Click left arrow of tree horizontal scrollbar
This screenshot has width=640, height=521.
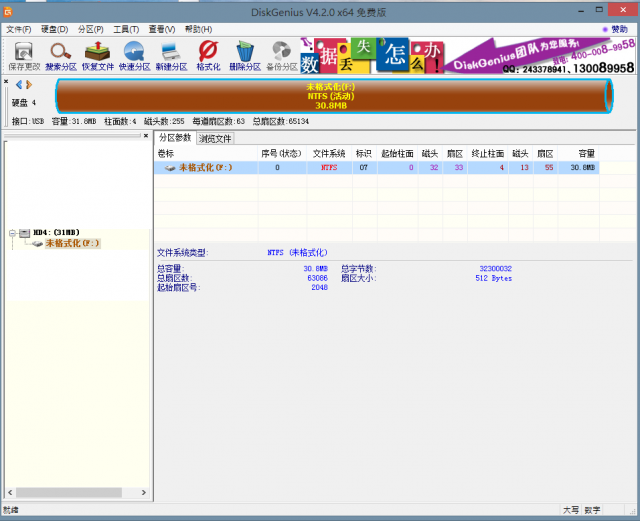pos(10,492)
